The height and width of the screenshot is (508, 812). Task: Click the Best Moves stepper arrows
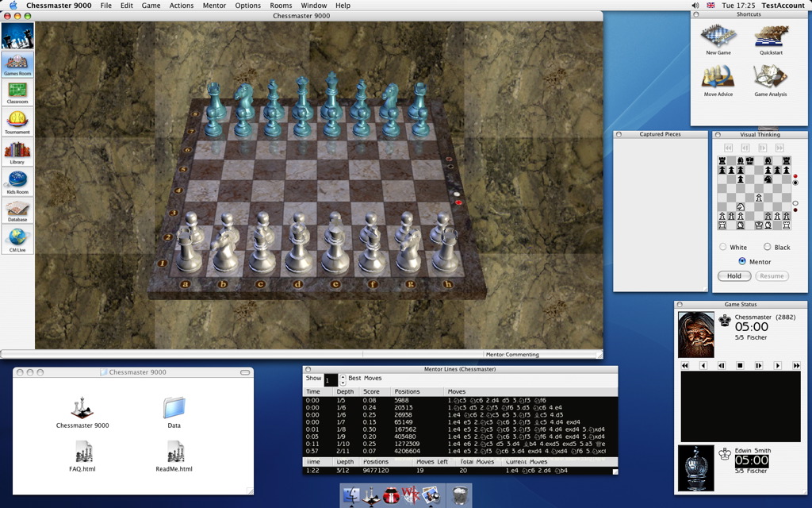coord(343,380)
